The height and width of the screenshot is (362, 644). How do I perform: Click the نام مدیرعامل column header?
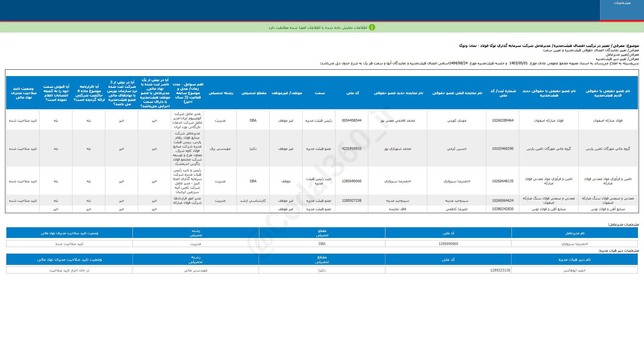575,233
